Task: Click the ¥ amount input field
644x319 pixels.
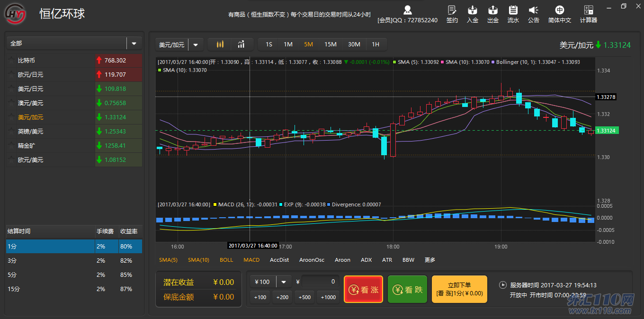Action: pyautogui.click(x=320, y=282)
